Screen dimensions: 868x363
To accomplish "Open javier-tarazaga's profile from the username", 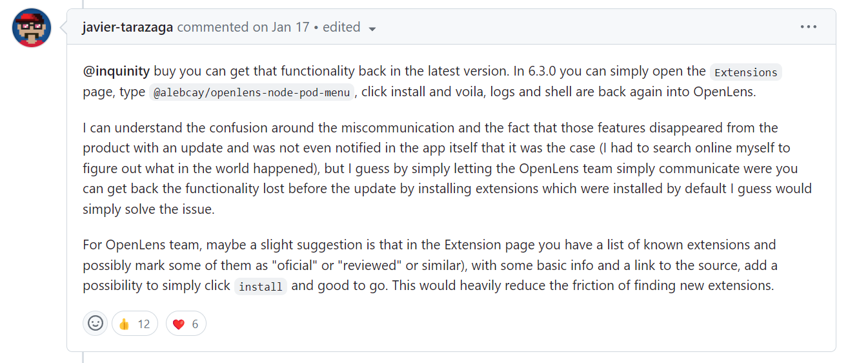I will [x=128, y=27].
